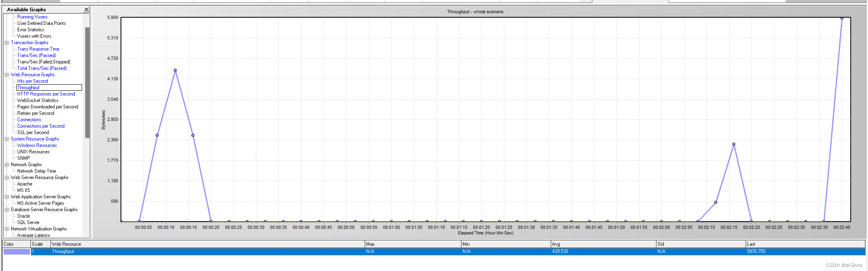868x271 pixels.
Task: Select Trans/Sec (Failed,Stopped) graph
Action: (44, 62)
